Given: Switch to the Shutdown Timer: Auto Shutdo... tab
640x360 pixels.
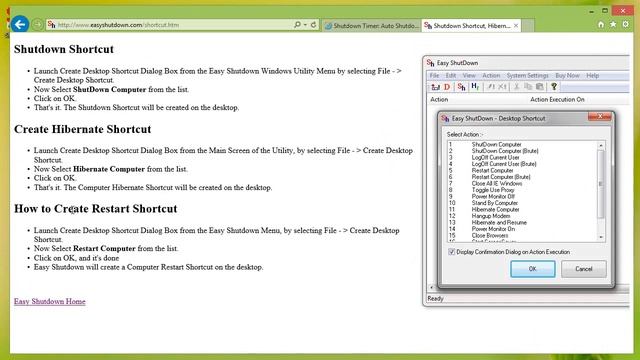Looking at the screenshot, I should pyautogui.click(x=371, y=26).
